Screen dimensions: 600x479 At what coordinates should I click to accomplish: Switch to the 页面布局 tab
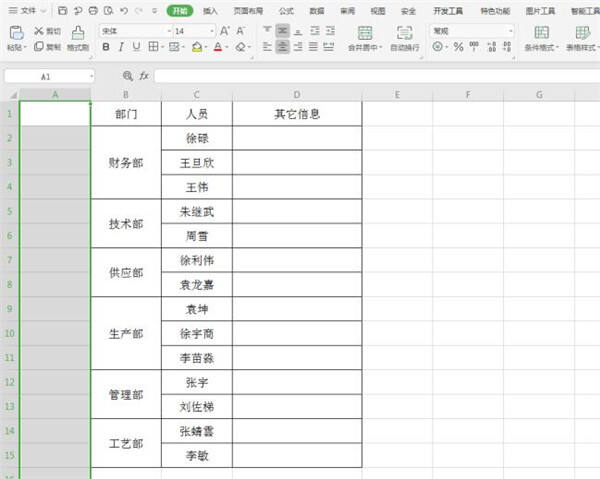point(248,11)
